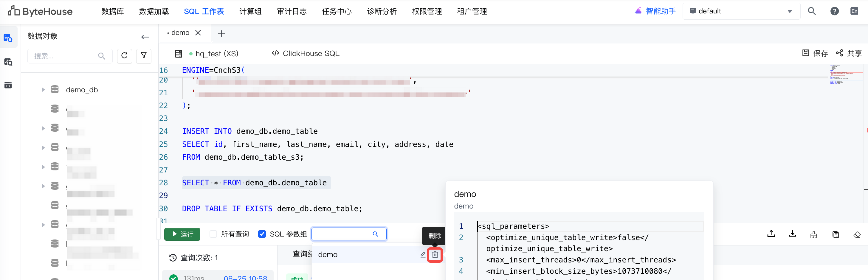The height and width of the screenshot is (280, 868).
Task: Click the INSERT INTO demo_db.demo_table line
Action: pyautogui.click(x=250, y=131)
